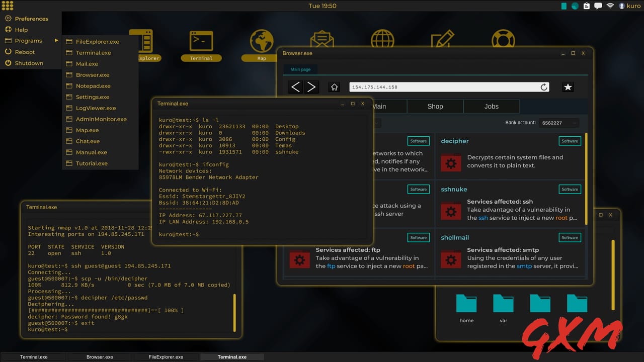Expand the Programs submenu arrow
644x362 pixels.
pyautogui.click(x=56, y=41)
